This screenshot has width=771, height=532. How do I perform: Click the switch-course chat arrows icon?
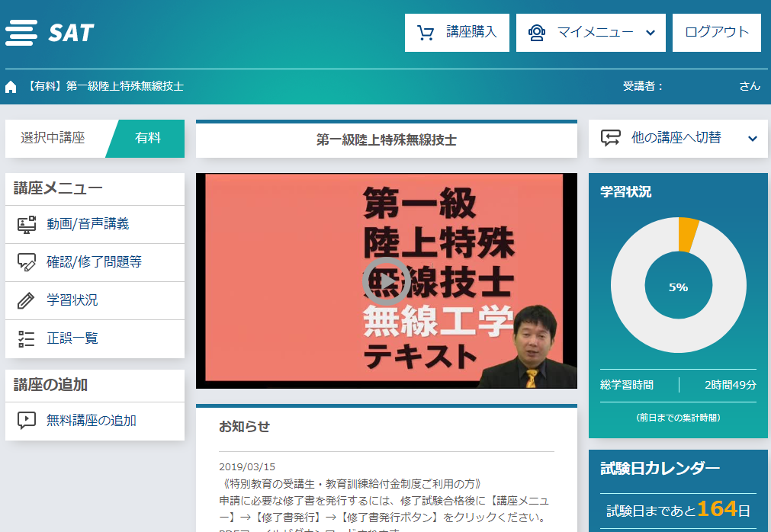[x=610, y=138]
